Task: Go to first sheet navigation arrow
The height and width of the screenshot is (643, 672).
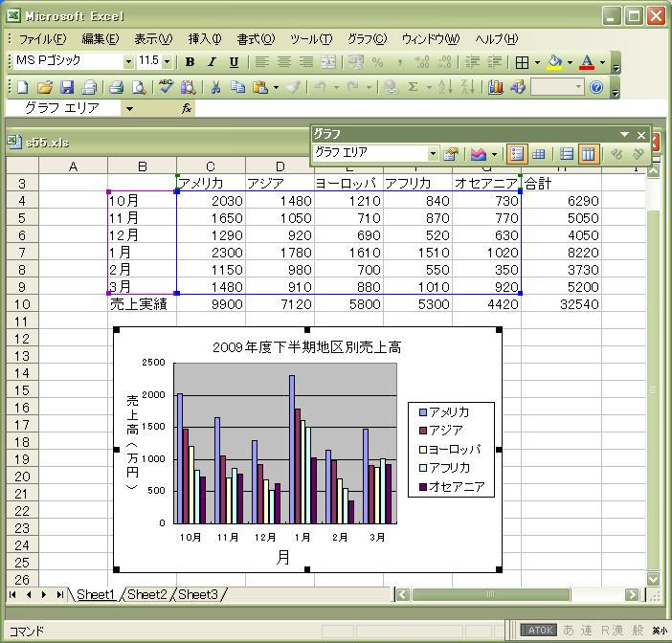Action: [x=12, y=594]
